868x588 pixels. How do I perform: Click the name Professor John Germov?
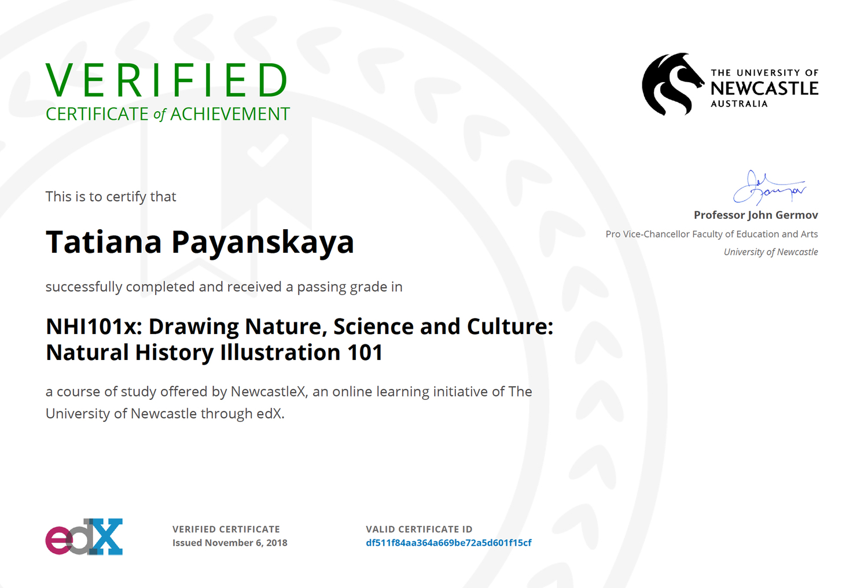point(756,215)
